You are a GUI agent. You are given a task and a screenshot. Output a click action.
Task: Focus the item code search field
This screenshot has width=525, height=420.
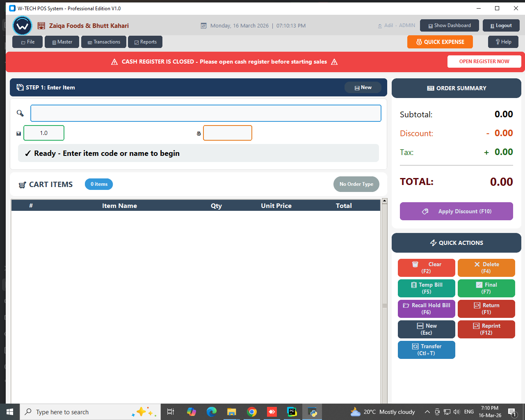pyautogui.click(x=206, y=113)
